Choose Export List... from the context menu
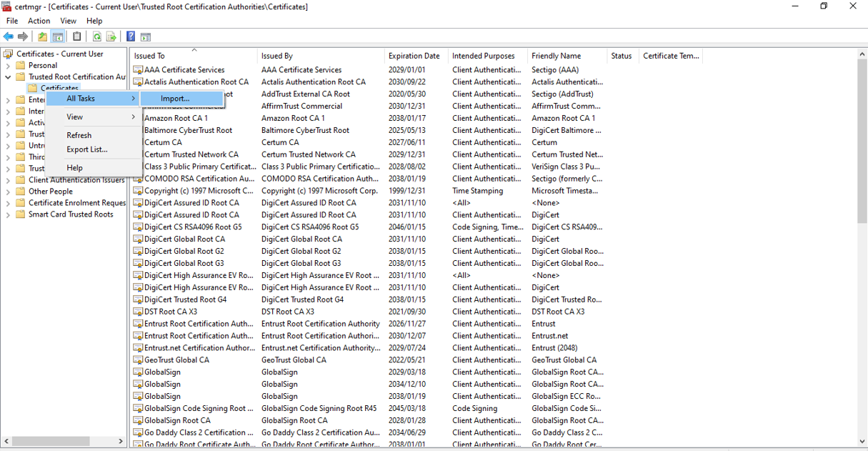The width and height of the screenshot is (868, 451). coord(87,149)
